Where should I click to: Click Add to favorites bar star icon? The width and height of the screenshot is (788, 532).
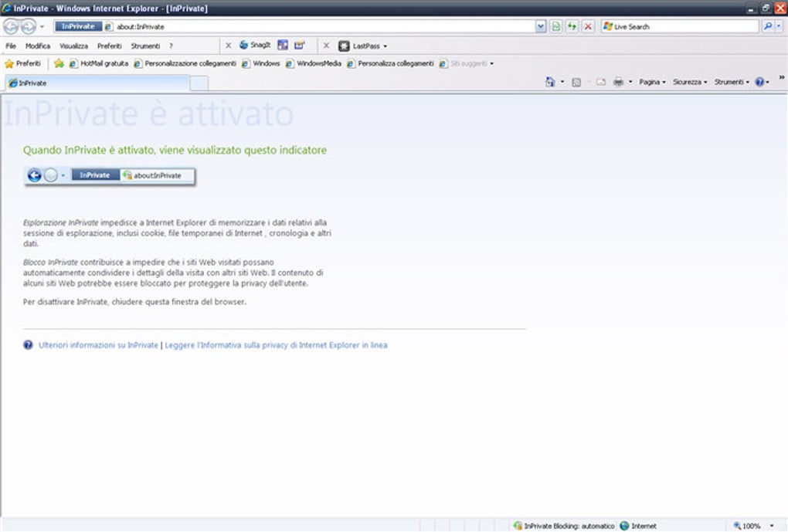tap(59, 64)
